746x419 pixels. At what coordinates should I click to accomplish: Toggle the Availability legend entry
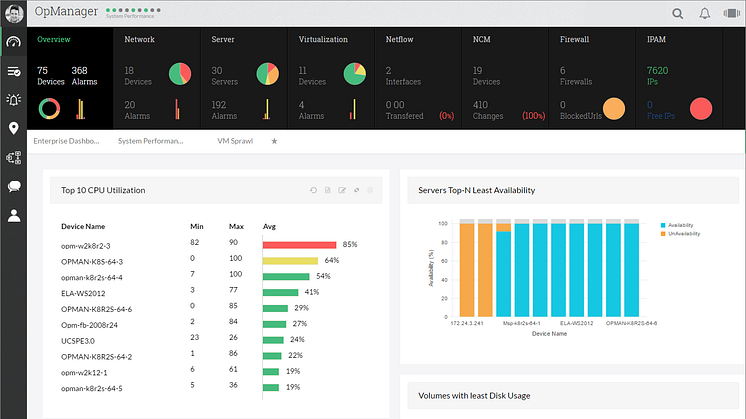(677, 225)
